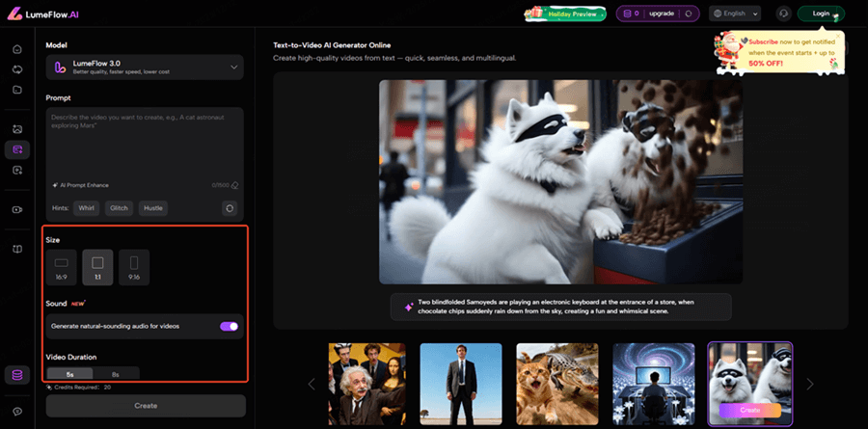Screen dimensions: 868x429
Task: Insert the Glitch hint
Action: (119, 208)
